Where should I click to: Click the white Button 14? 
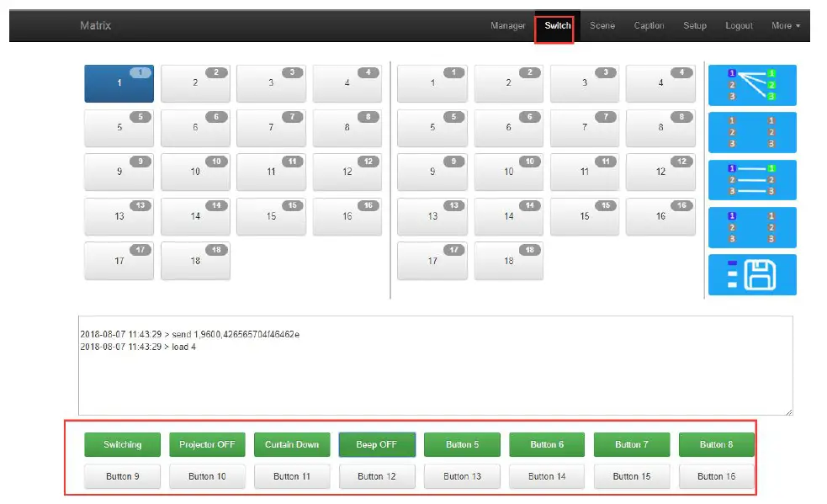point(547,476)
